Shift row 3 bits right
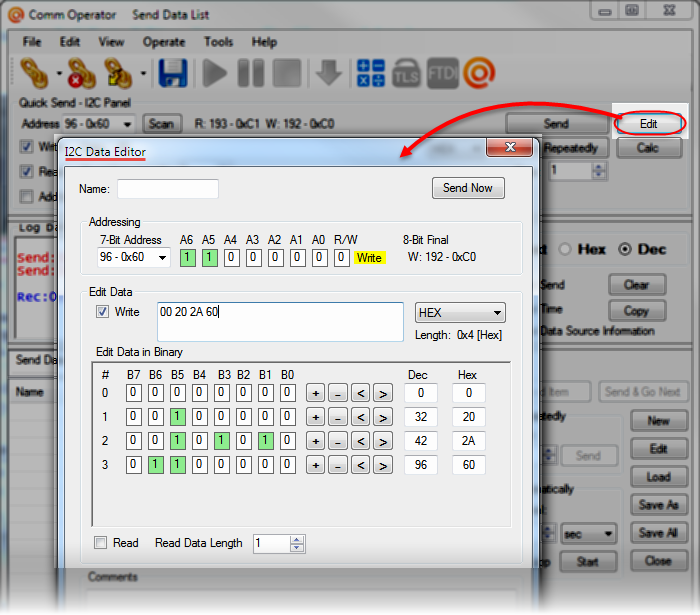 pos(383,466)
